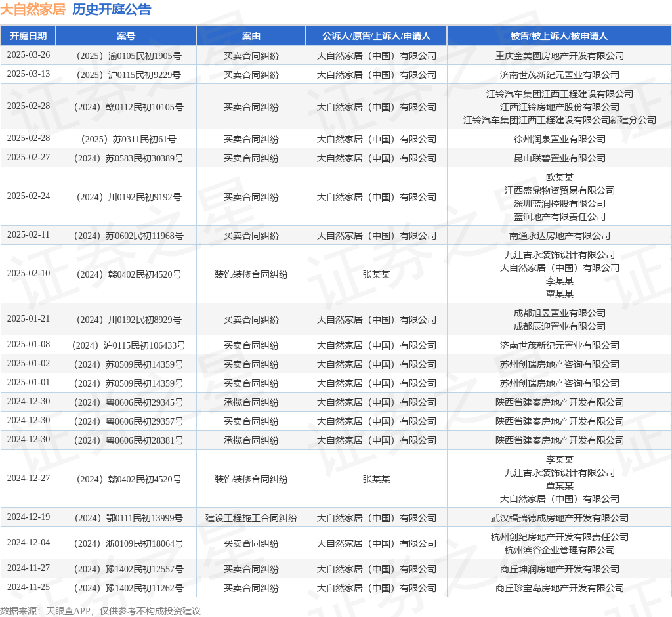
Task: Select 杭州创纪房地产开发有限责任公司
Action: (x=559, y=537)
